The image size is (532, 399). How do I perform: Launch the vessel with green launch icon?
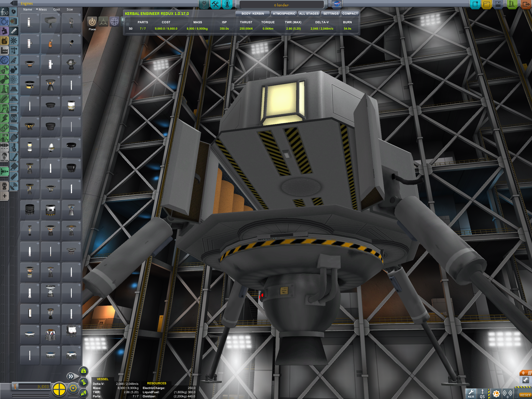point(512,4)
